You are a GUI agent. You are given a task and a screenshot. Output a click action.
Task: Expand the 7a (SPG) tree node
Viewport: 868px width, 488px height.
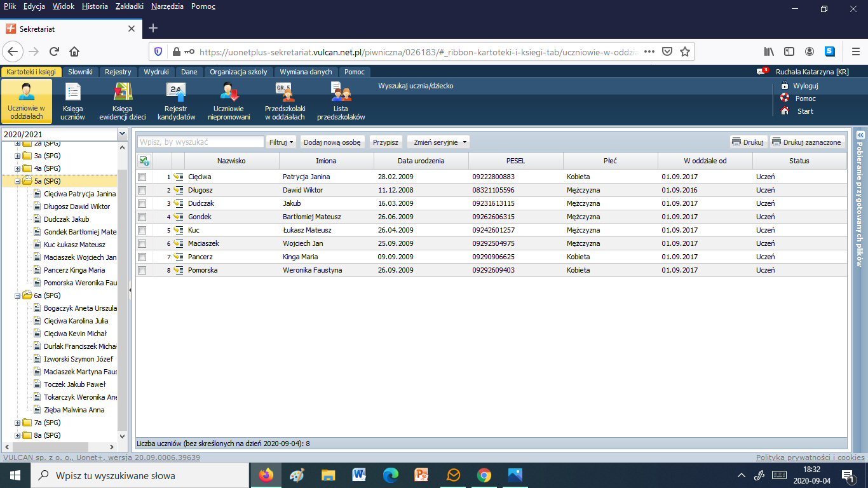tap(18, 423)
